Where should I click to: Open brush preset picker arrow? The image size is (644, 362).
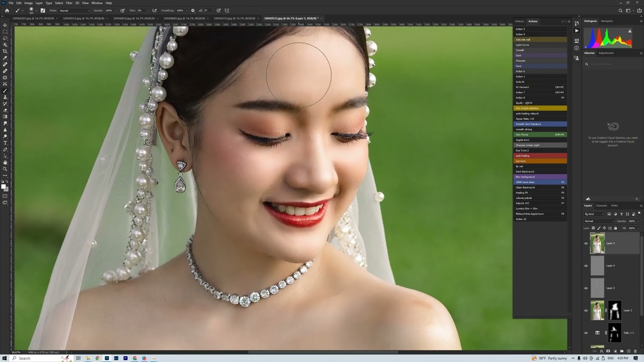pyautogui.click(x=37, y=10)
